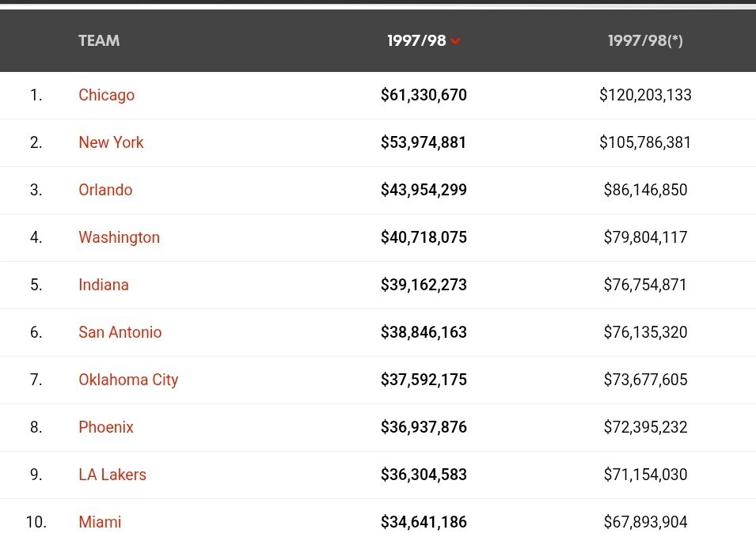
Task: Click New York's $105,786,381 adjusted value
Action: point(645,142)
